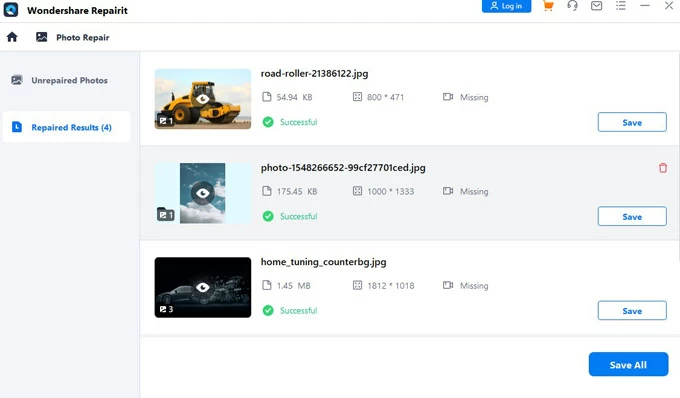Viewport: 680px width, 398px height.
Task: Preview the sky photo via eye icon
Action: tap(203, 193)
